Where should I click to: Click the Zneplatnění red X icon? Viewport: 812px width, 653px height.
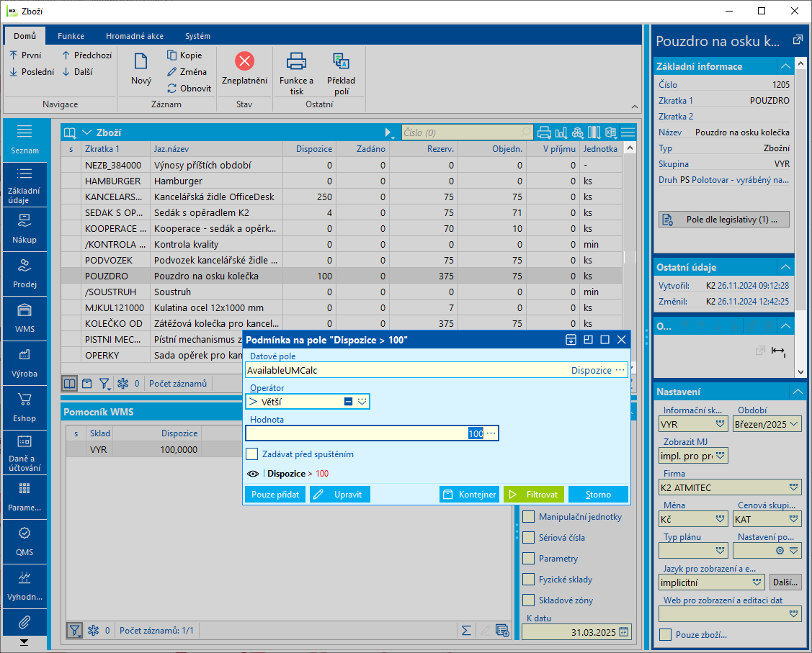[x=244, y=61]
